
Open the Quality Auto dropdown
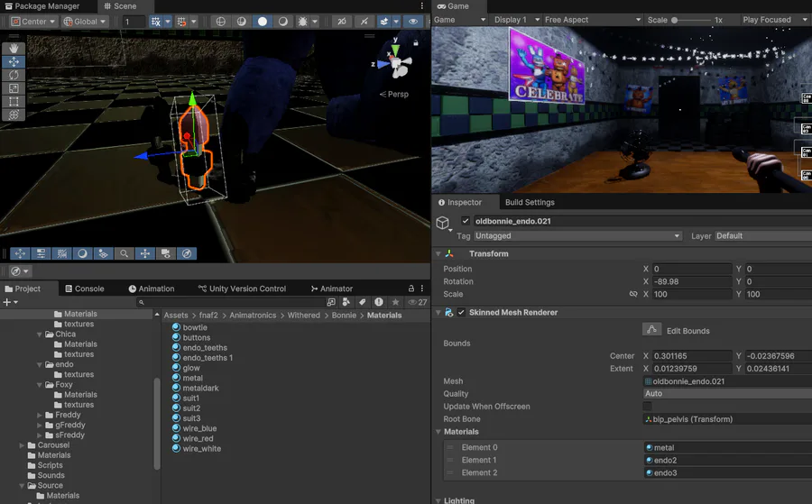727,394
